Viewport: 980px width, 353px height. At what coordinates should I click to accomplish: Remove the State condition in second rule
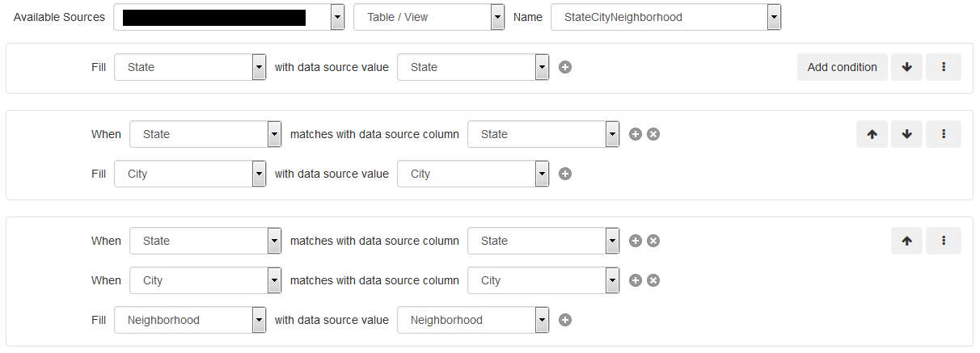click(653, 134)
